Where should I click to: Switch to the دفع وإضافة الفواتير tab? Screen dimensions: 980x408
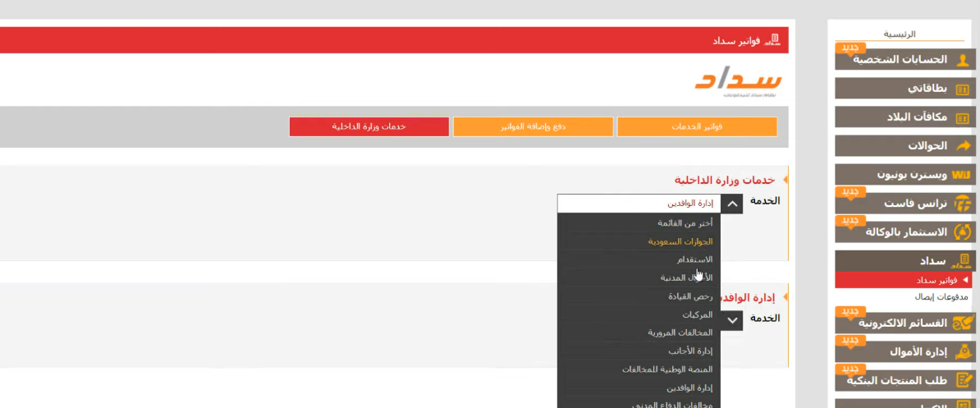534,127
